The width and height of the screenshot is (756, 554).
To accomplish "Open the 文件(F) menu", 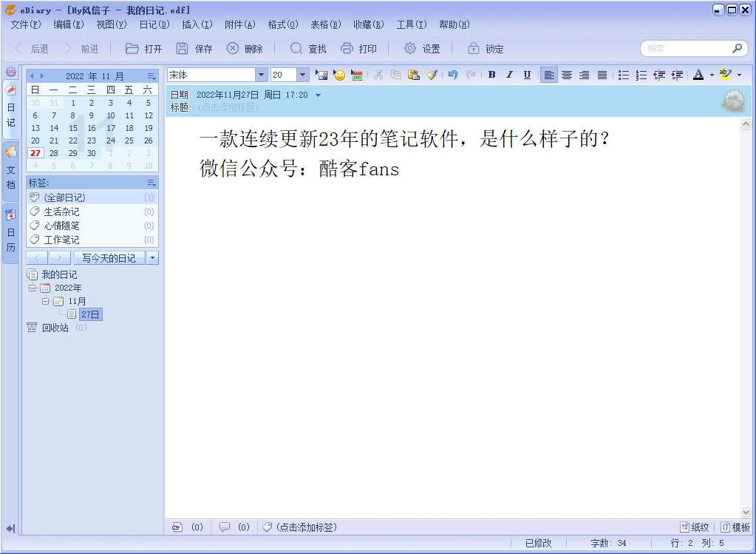I will [x=26, y=24].
